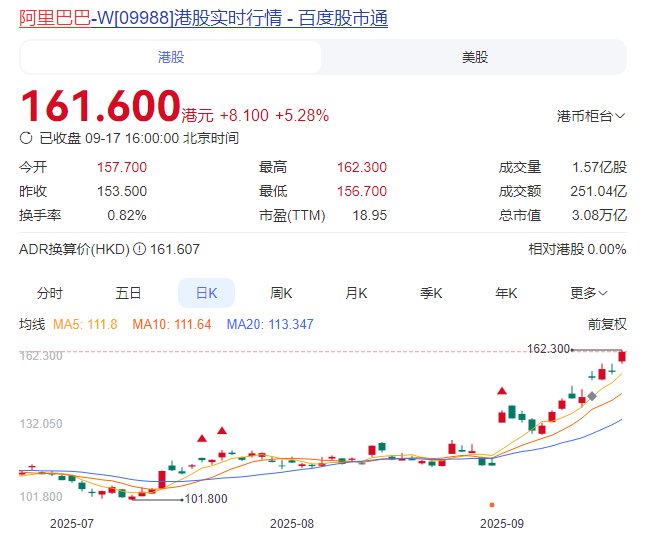Open the 前复权 adjustment selector
The width and height of the screenshot is (649, 540).
(606, 324)
